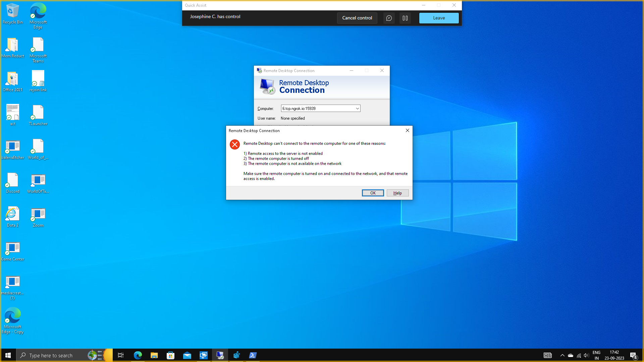This screenshot has height=362, width=644.
Task: Open File Explorer from the taskbar
Action: point(154,355)
